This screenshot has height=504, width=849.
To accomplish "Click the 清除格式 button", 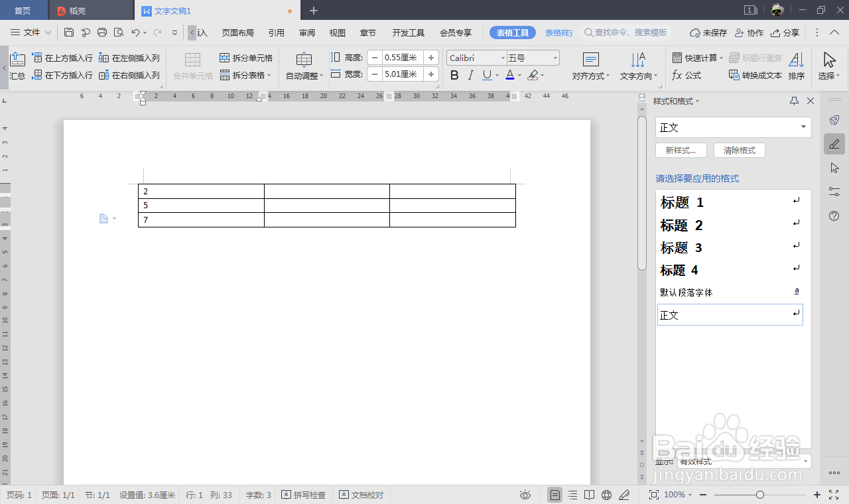I will click(740, 151).
